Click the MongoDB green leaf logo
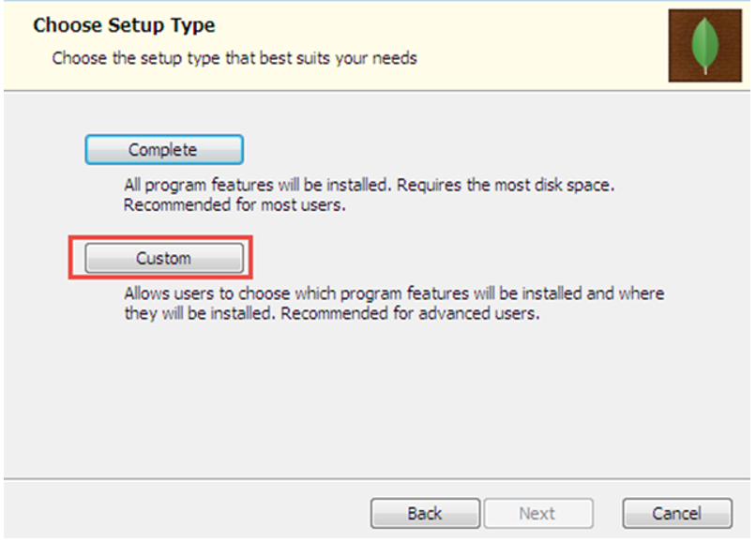Image resolution: width=756 pixels, height=542 pixels. (x=705, y=46)
